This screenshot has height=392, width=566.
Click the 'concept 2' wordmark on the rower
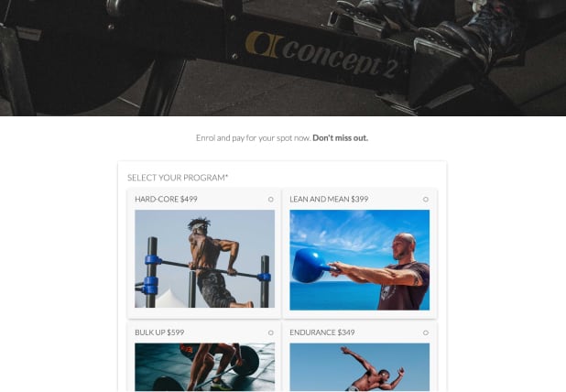[339, 58]
